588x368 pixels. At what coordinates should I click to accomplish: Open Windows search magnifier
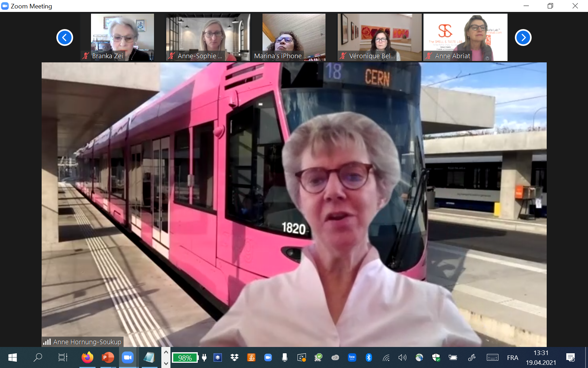coord(37,357)
